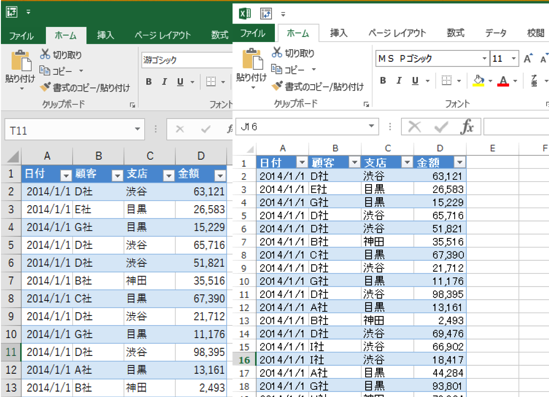Toggle Bold in right window
Screen dimensions: 549x397
pos(383,81)
